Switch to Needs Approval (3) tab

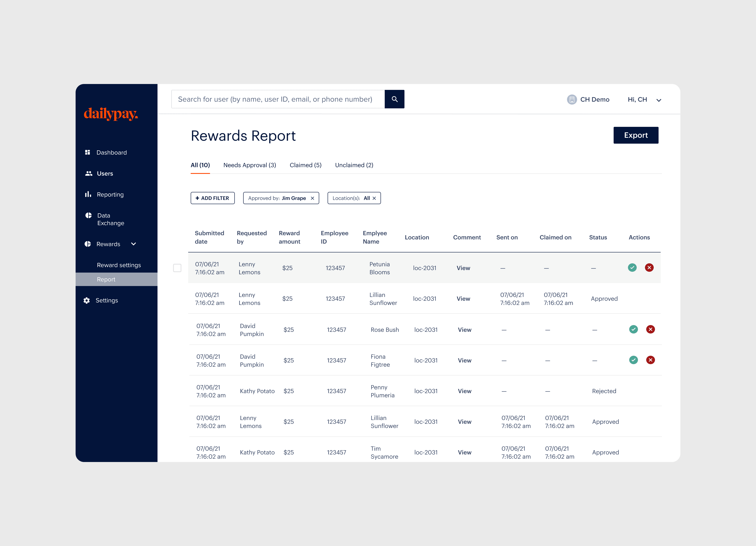[x=249, y=165]
